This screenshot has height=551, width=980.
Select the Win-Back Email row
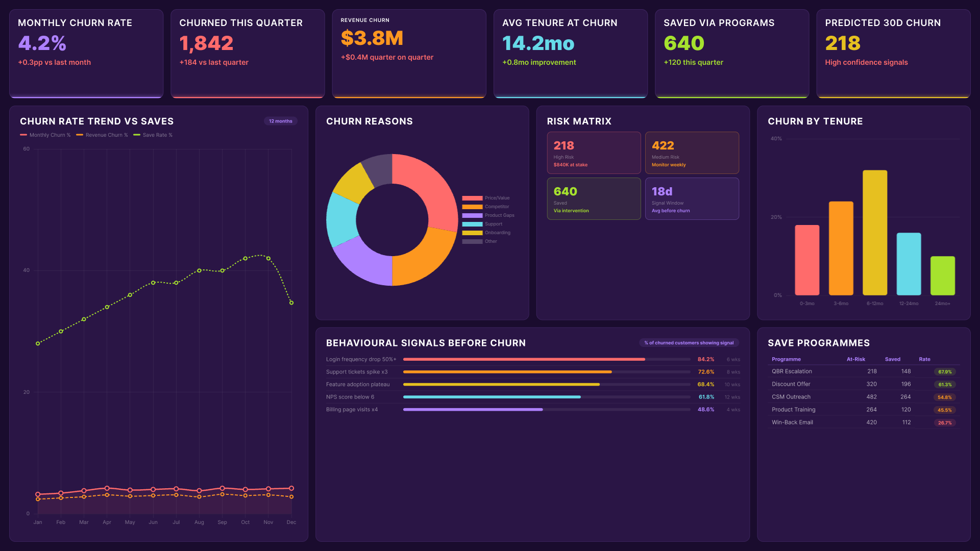pos(864,422)
